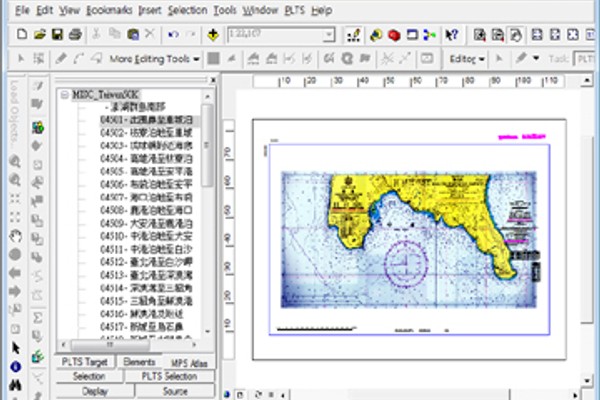Select tree row starting with 04505

tap(147, 171)
